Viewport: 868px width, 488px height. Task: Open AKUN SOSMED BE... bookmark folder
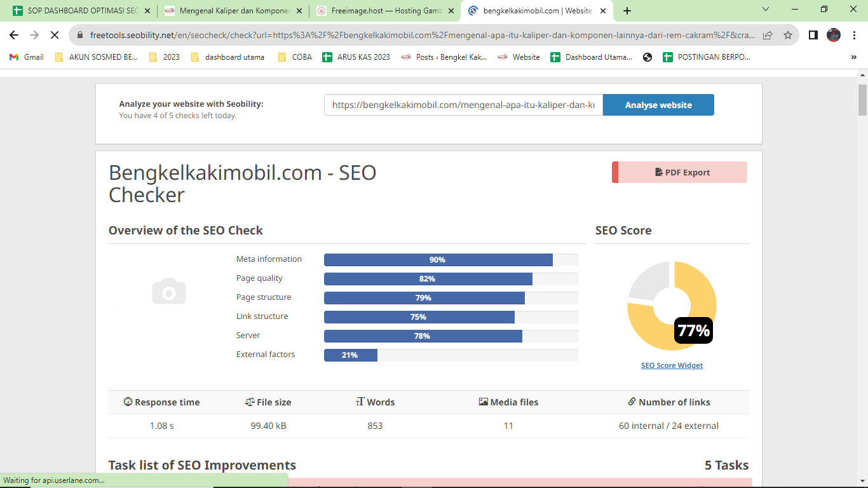(97, 57)
